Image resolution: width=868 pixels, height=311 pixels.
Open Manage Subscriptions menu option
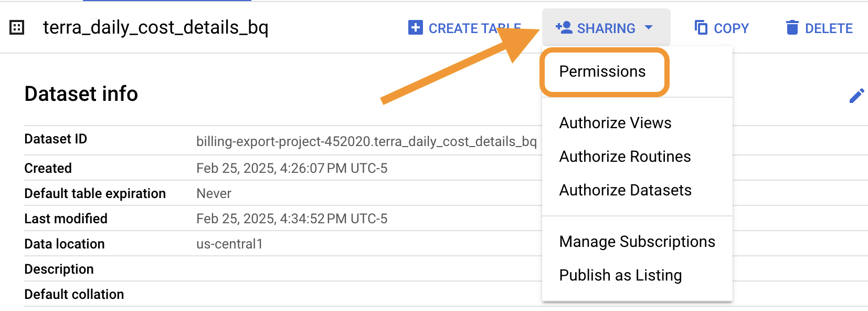[x=637, y=242]
